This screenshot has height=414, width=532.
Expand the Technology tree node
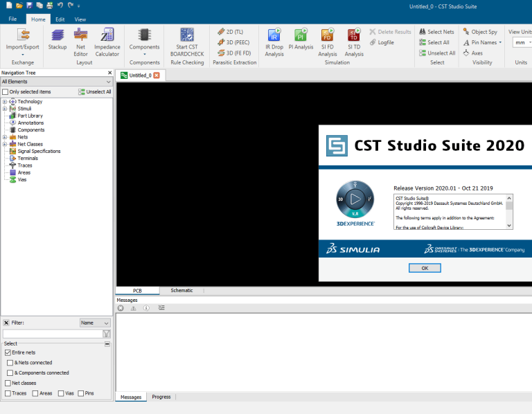pos(4,102)
